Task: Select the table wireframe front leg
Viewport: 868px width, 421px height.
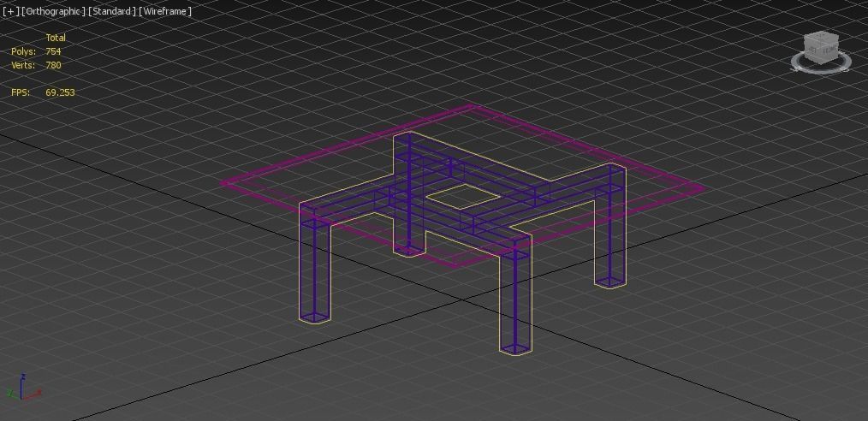Action: click(x=514, y=296)
